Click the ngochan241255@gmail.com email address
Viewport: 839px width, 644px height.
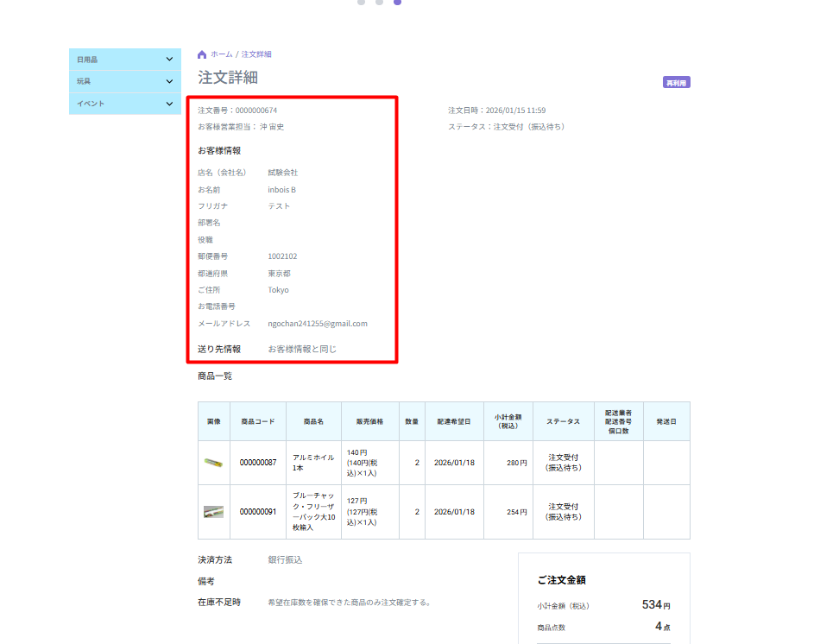pos(318,324)
